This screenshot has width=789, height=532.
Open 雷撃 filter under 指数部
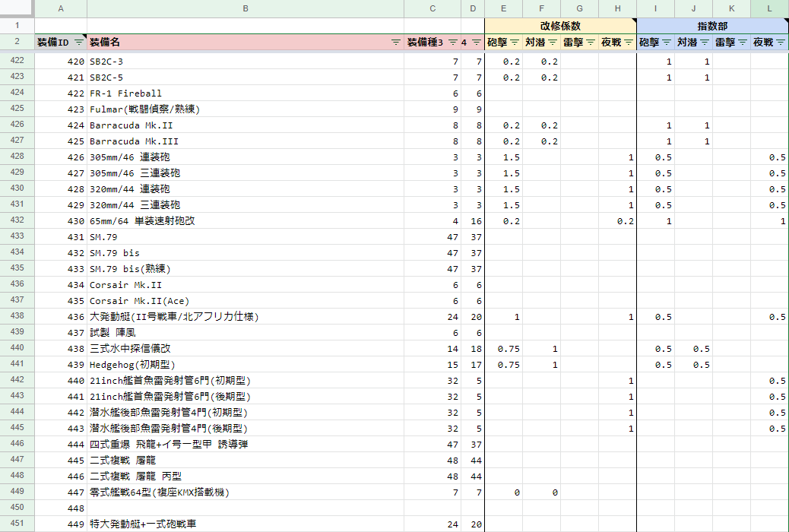(743, 43)
